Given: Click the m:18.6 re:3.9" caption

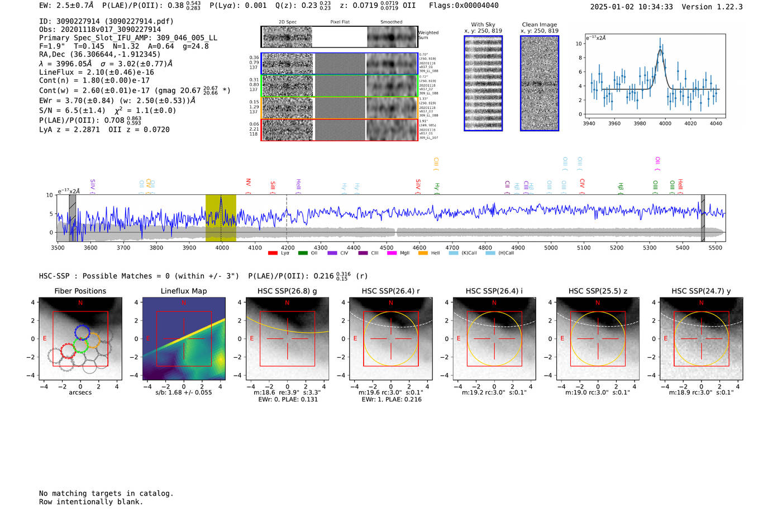Looking at the screenshot, I should (x=288, y=392).
